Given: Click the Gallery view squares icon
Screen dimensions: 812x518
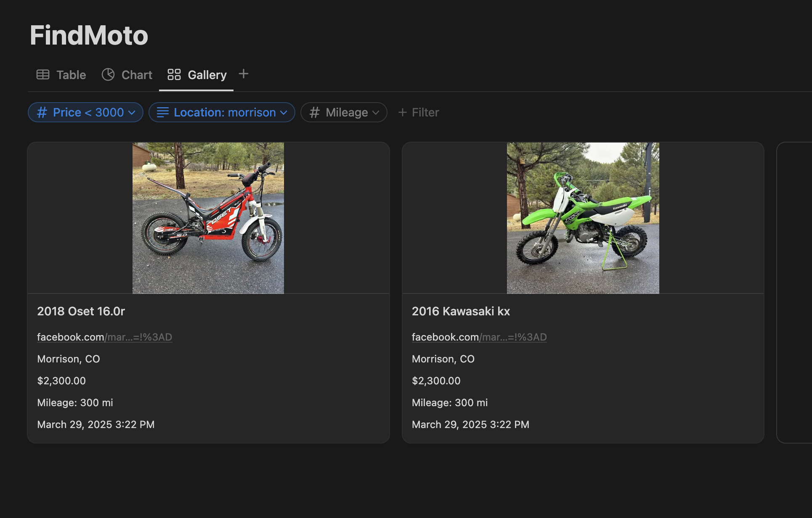Looking at the screenshot, I should tap(174, 75).
